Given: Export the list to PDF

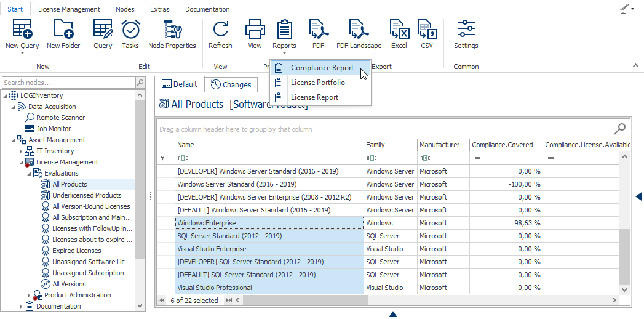Looking at the screenshot, I should click(x=318, y=30).
